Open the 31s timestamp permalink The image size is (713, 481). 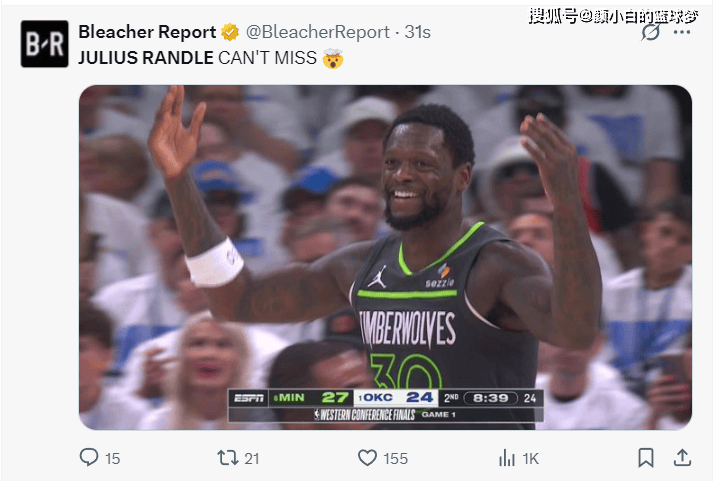[x=417, y=32]
